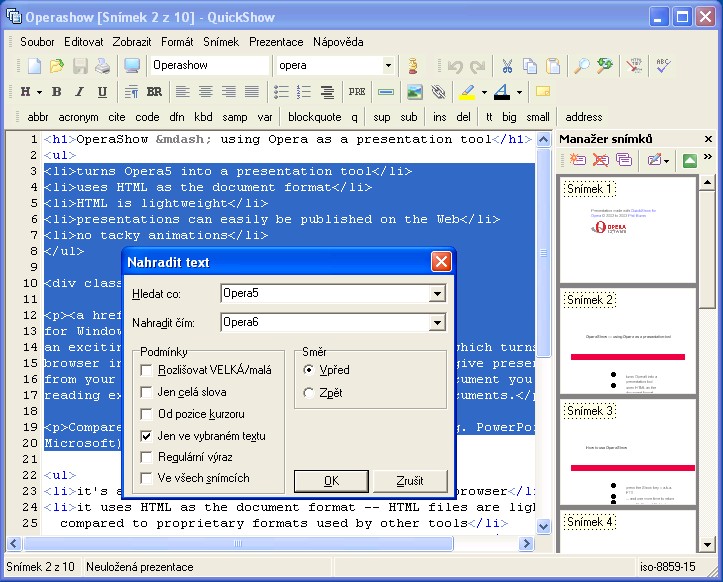Click the monitor preview icon
Image resolution: width=723 pixels, height=582 pixels.
[132, 66]
